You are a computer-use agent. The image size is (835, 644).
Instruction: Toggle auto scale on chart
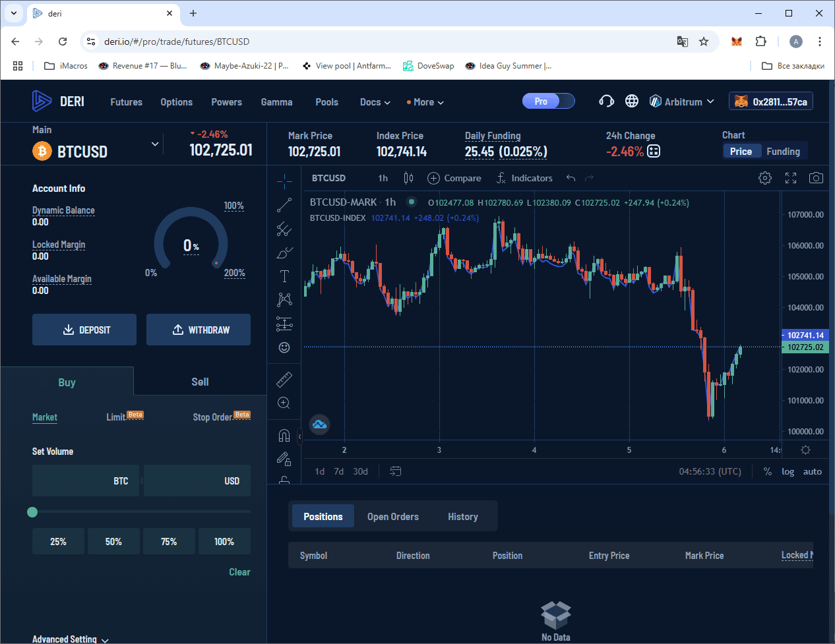click(x=813, y=471)
